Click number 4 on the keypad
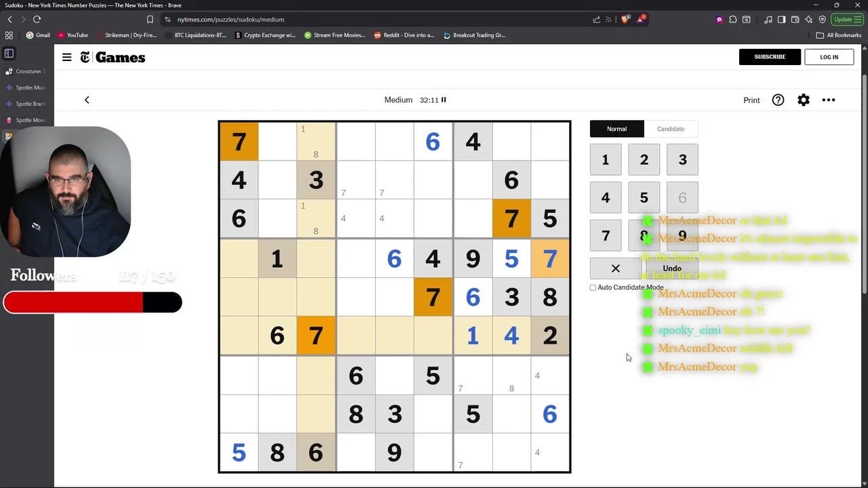868x488 pixels. (606, 198)
